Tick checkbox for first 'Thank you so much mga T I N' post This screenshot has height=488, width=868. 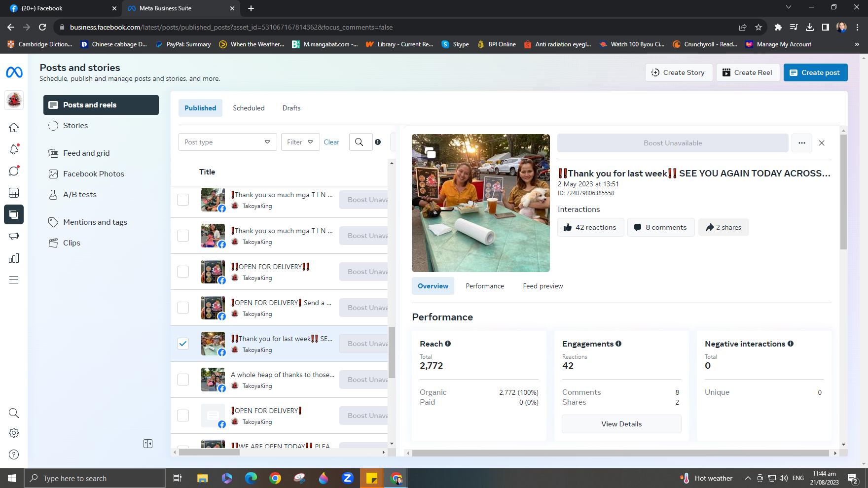click(x=183, y=200)
